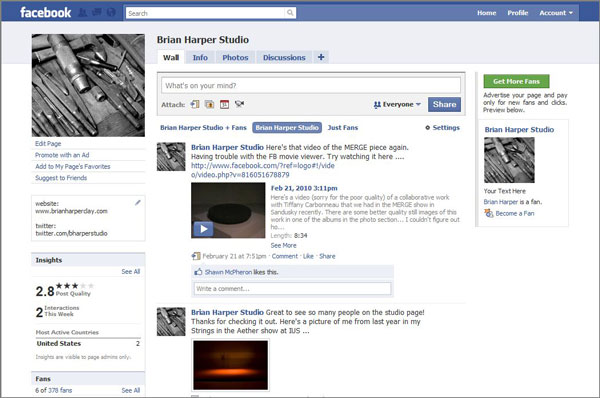The height and width of the screenshot is (398, 600).
Task: Click Brian Harper Studio ad preview title
Action: pos(519,130)
